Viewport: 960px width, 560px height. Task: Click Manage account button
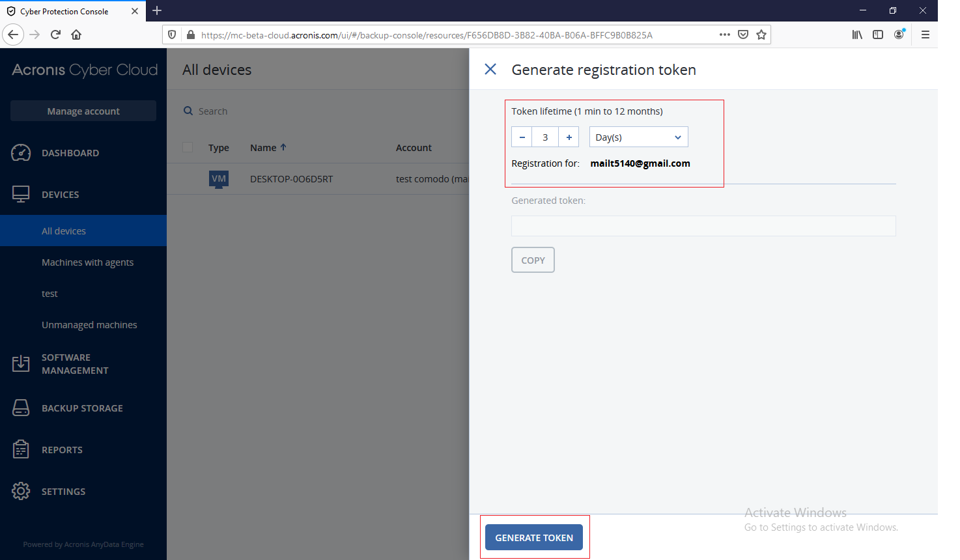83,111
